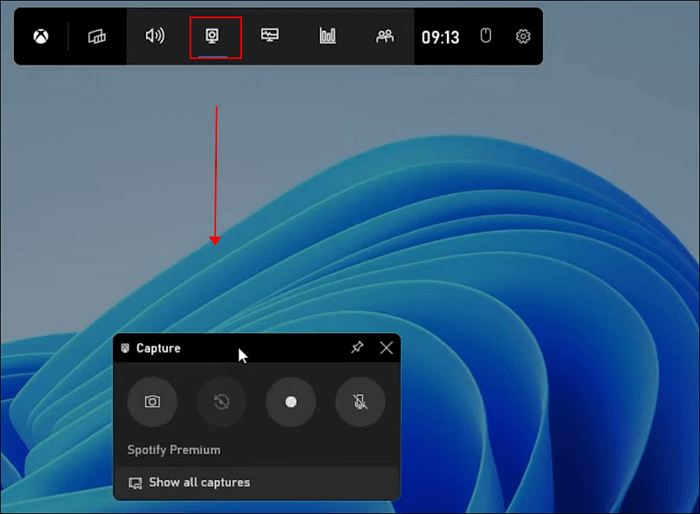This screenshot has height=514, width=700.
Task: Toggle the Capture widget icon in Game Bar
Action: [212, 36]
